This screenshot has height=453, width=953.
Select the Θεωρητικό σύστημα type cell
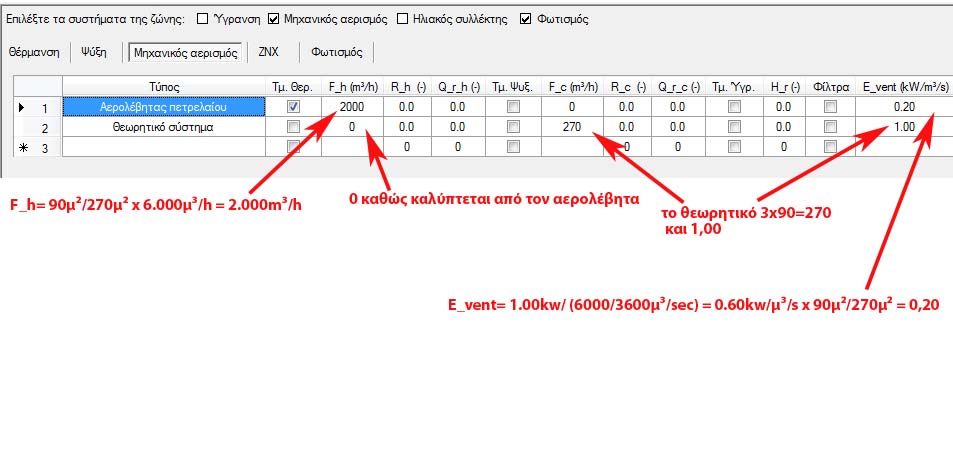pos(163,127)
